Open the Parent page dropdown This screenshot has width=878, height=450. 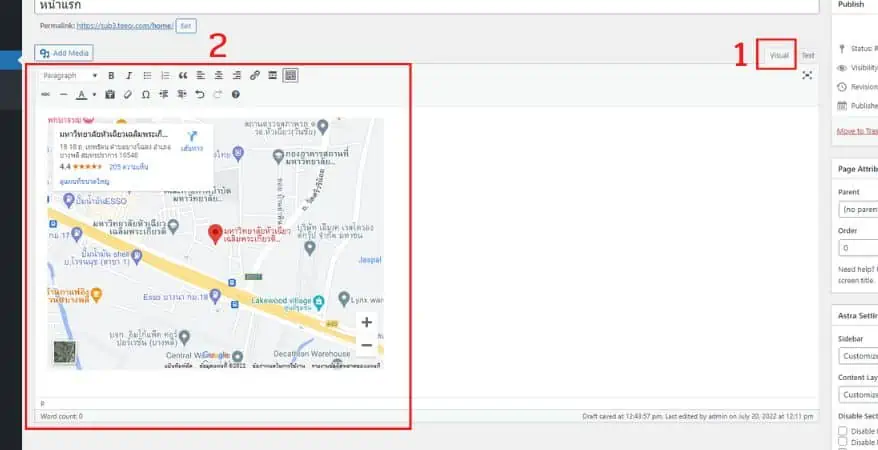coord(858,209)
